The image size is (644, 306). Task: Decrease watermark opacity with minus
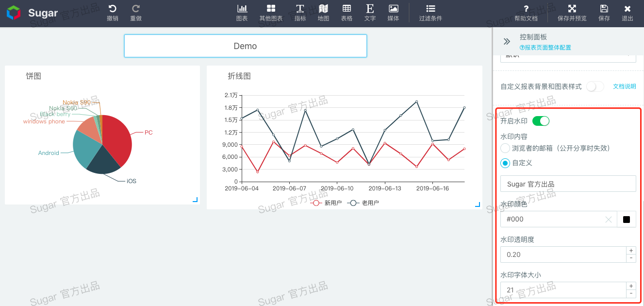(x=631, y=258)
